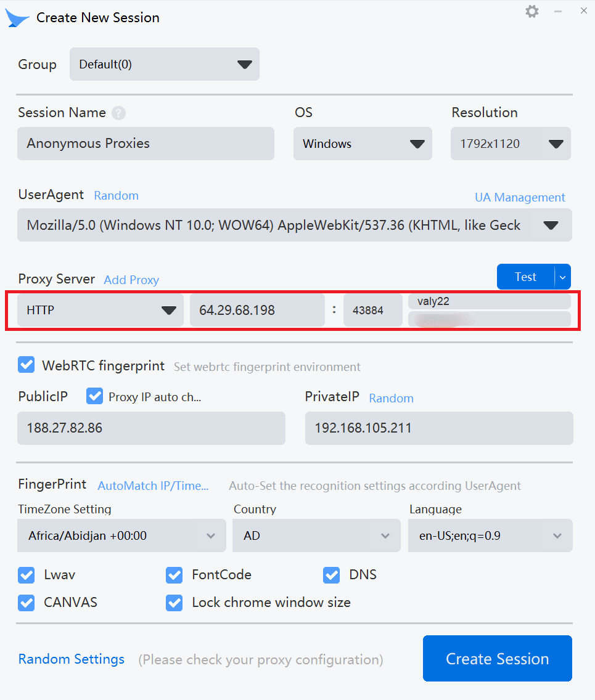595x700 pixels.
Task: Click the proxy port input field
Action: [372, 310]
